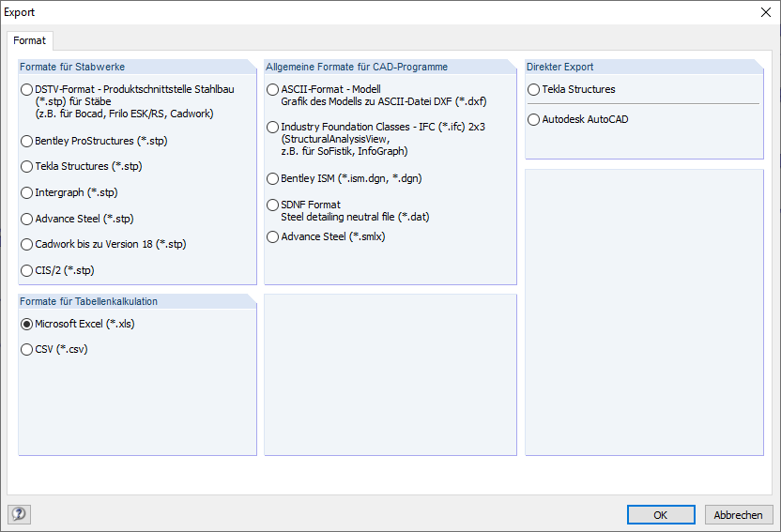Choose SDNF Format steel detailing file
This screenshot has width=781, height=532.
pos(272,205)
